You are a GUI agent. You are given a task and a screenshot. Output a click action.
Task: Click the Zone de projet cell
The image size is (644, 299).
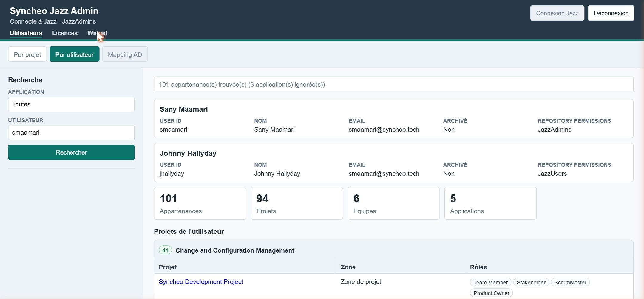pos(361,282)
